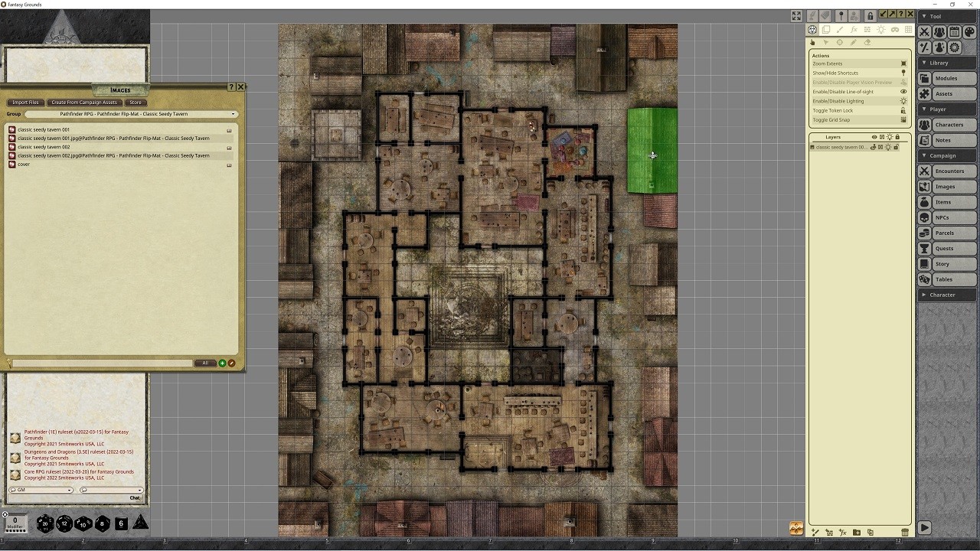Hide the classic seedy tavern layer visibility
The width and height of the screenshot is (980, 551).
[x=874, y=147]
